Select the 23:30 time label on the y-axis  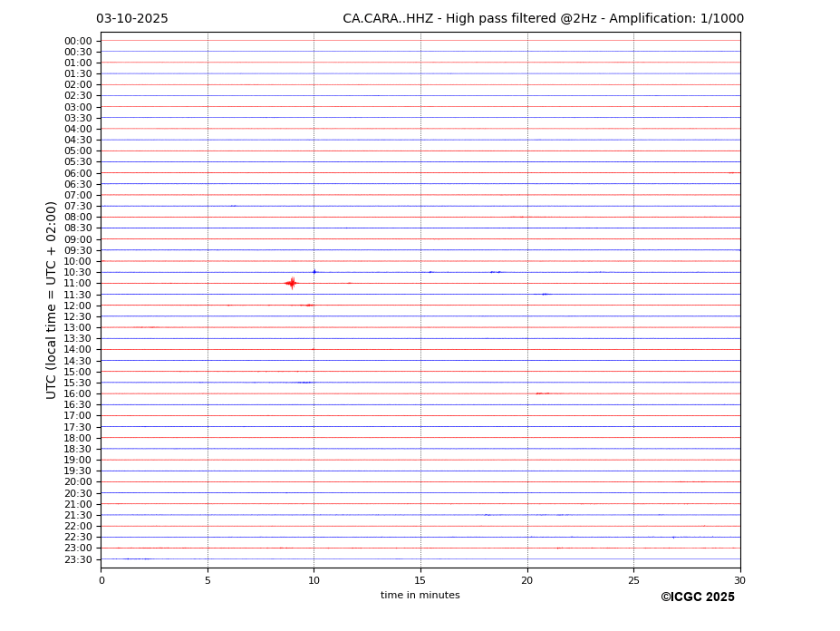click(78, 559)
